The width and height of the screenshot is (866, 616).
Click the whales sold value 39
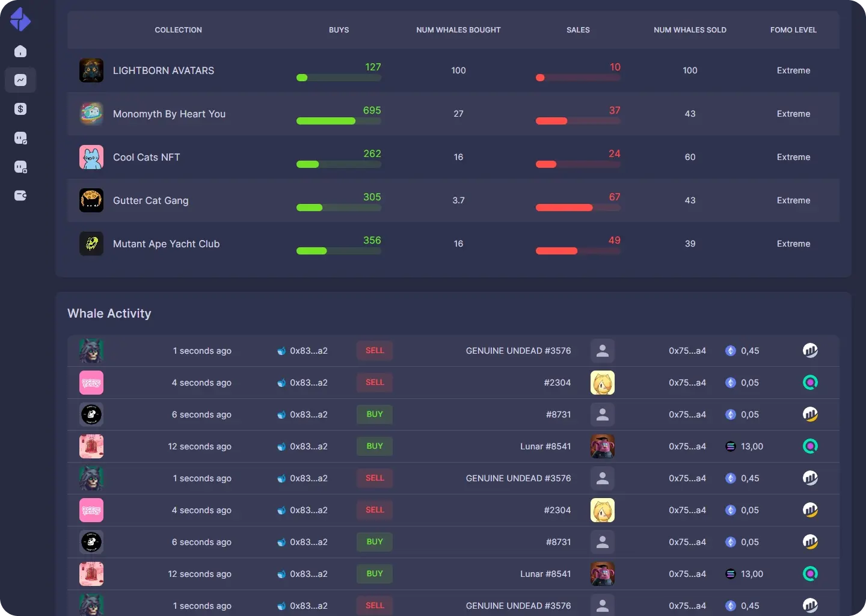pyautogui.click(x=690, y=244)
